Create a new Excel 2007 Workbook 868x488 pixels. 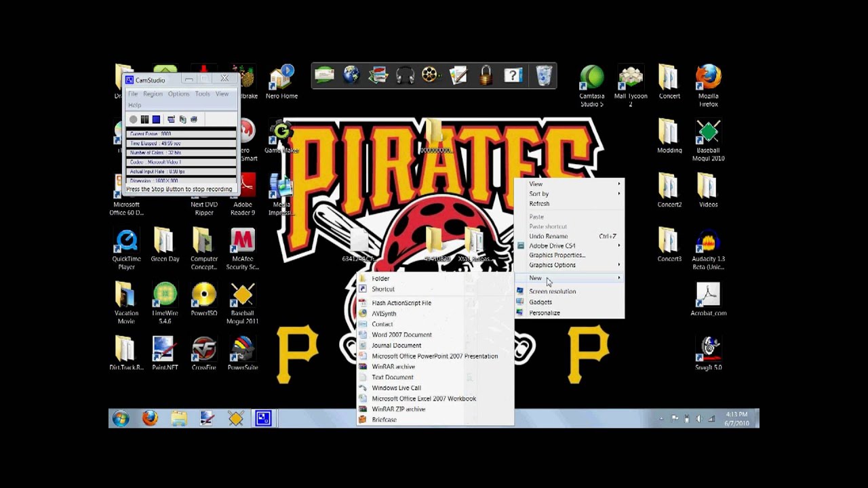[x=435, y=399]
